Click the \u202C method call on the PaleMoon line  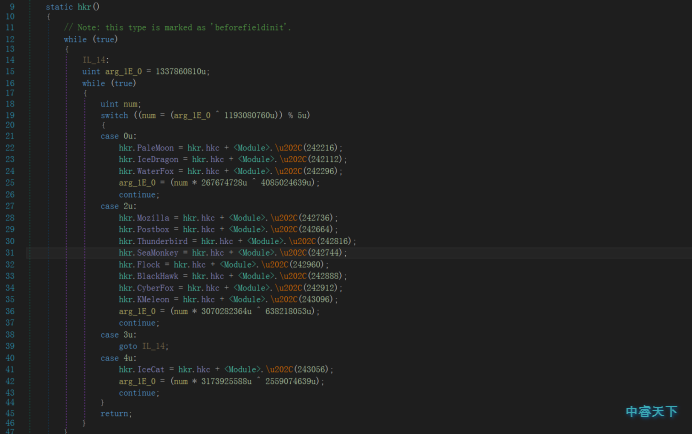[x=289, y=147]
